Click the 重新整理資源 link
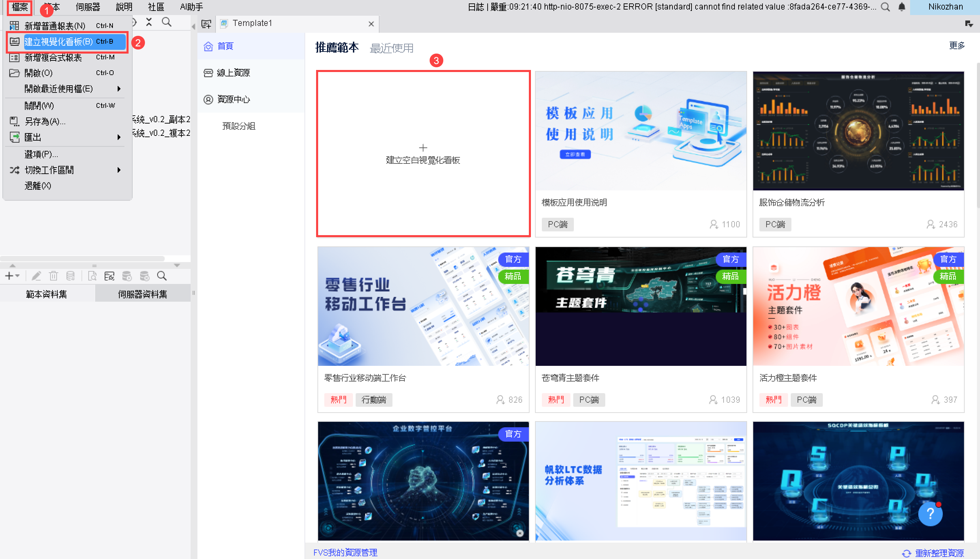 coord(939,553)
